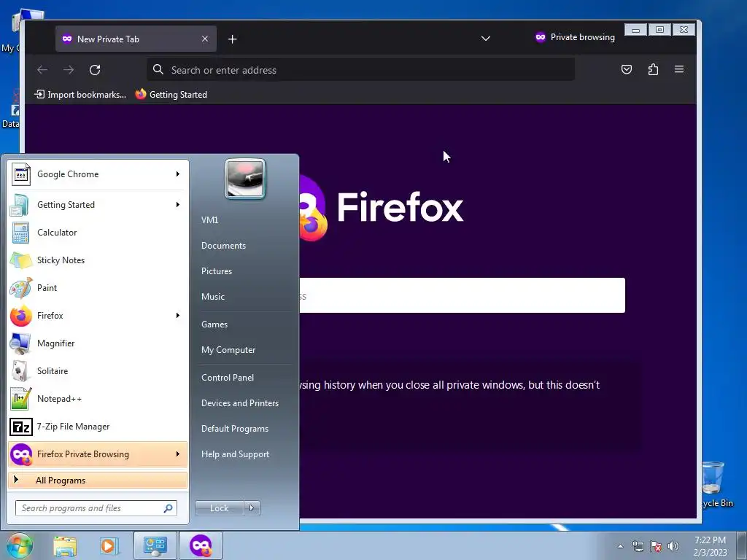
Task: Open Pictures library
Action: (x=217, y=271)
